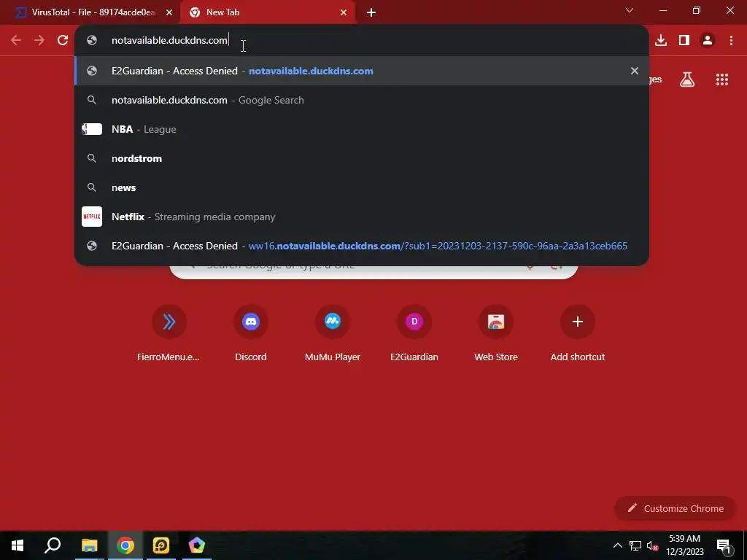Select the New Tab tab

[x=268, y=12]
